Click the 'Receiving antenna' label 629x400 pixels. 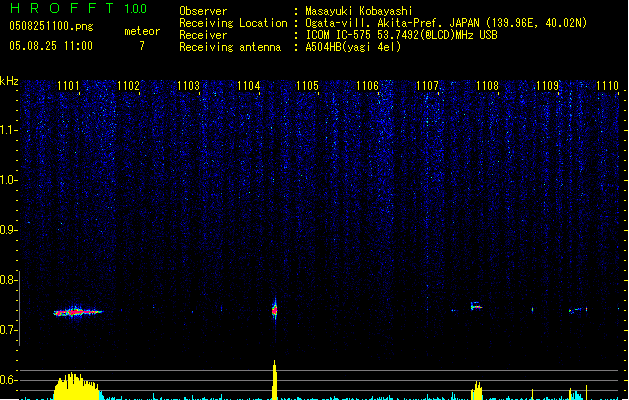[x=230, y=47]
